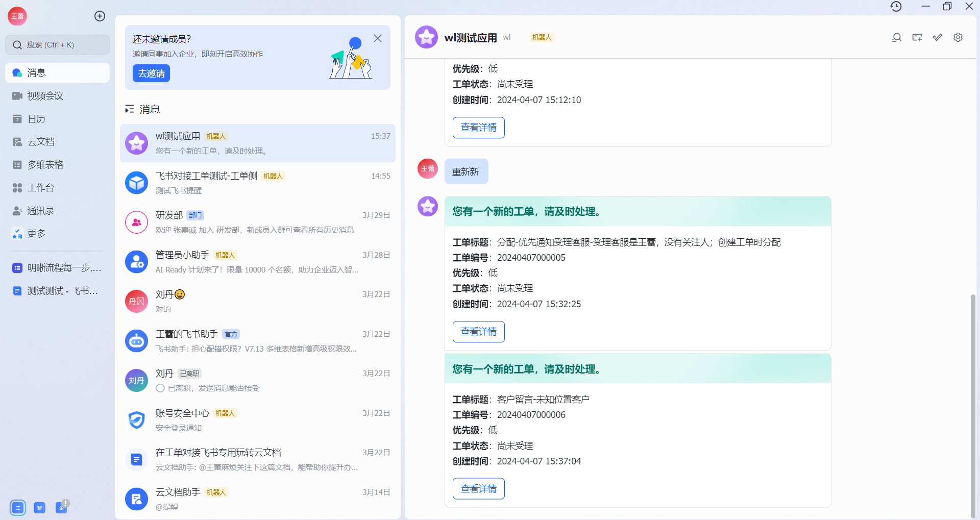Click 王蕾 sender avatar beside 重新新 message
The height and width of the screenshot is (520, 980).
428,168
